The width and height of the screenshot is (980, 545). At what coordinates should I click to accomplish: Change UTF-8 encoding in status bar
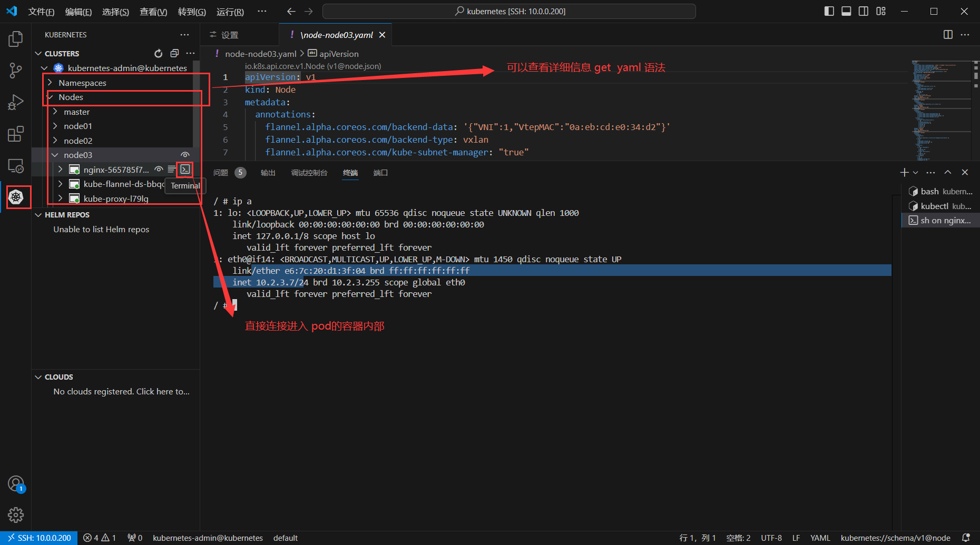(771, 538)
